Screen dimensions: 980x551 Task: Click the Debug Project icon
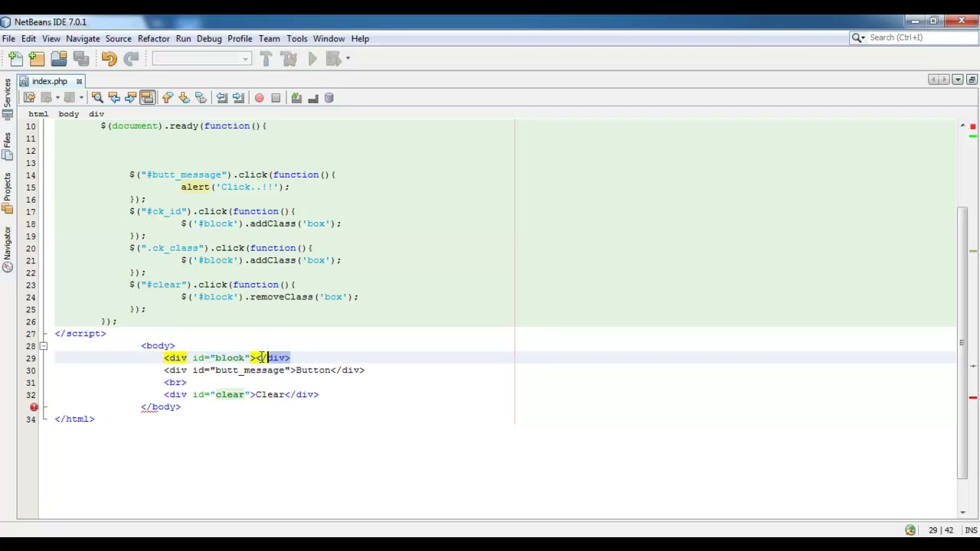pos(333,59)
